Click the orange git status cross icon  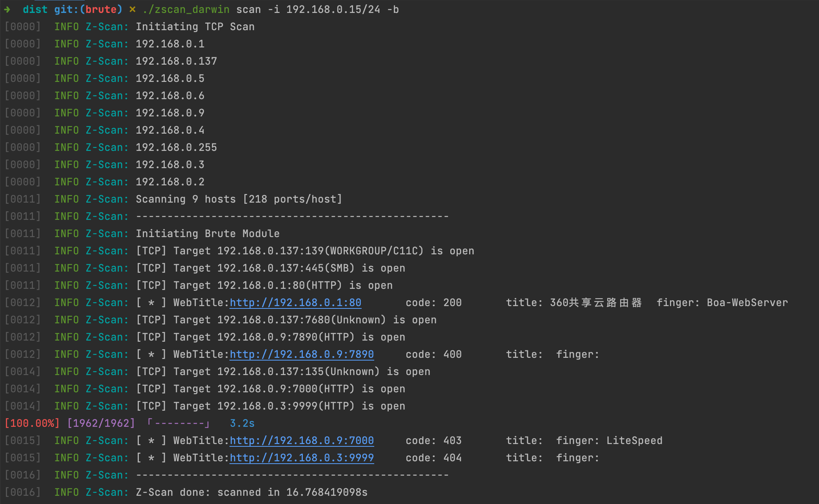click(x=132, y=9)
